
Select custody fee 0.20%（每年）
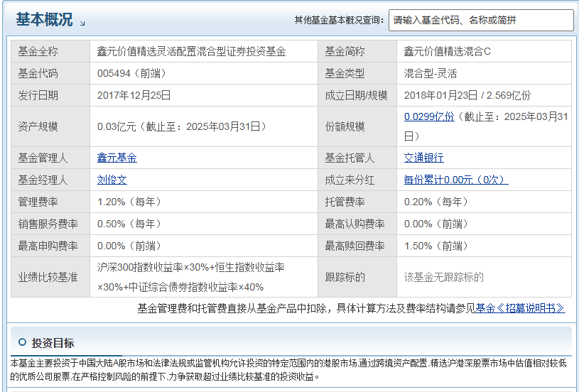437,202
